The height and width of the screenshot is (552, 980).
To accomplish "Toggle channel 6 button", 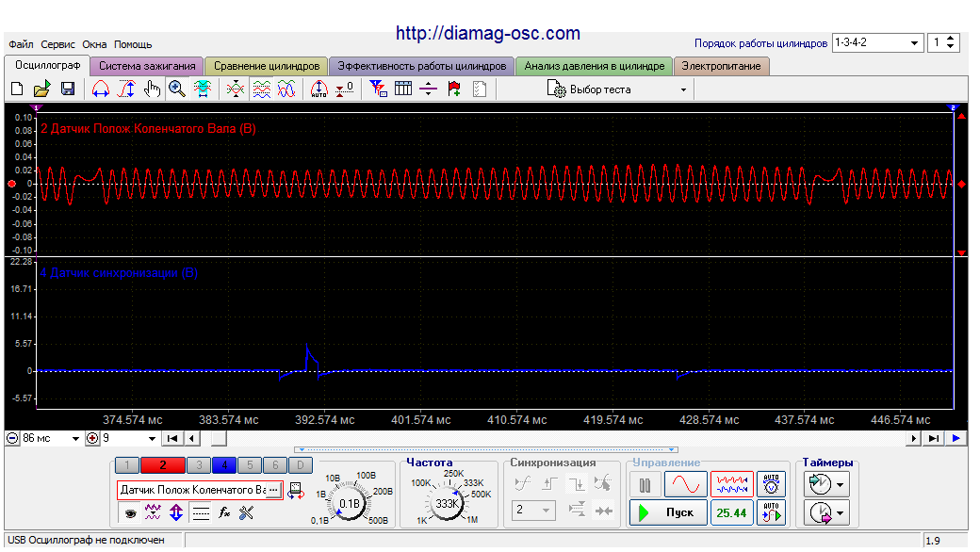I will click(x=275, y=465).
